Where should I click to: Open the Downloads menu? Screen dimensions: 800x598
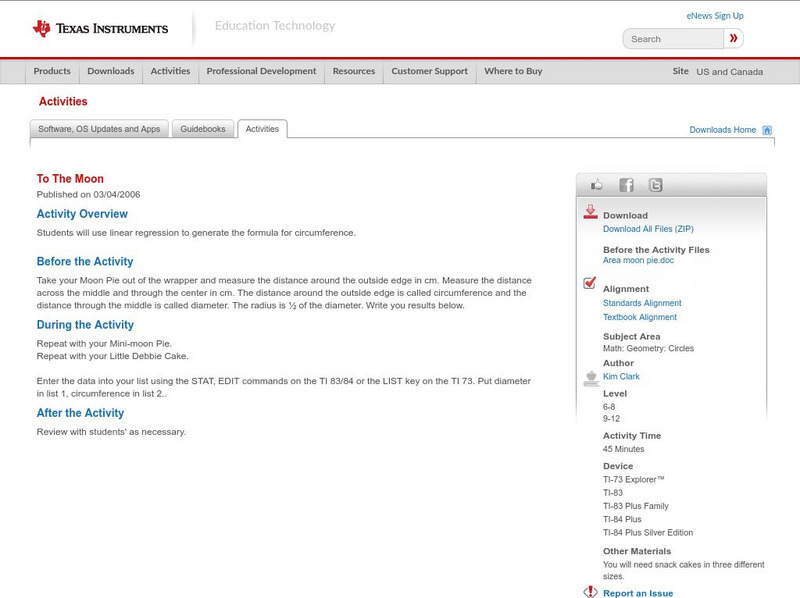point(110,71)
